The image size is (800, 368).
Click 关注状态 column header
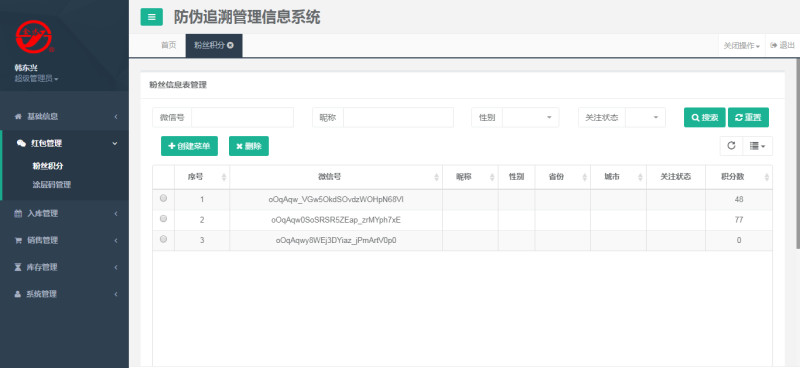click(676, 177)
